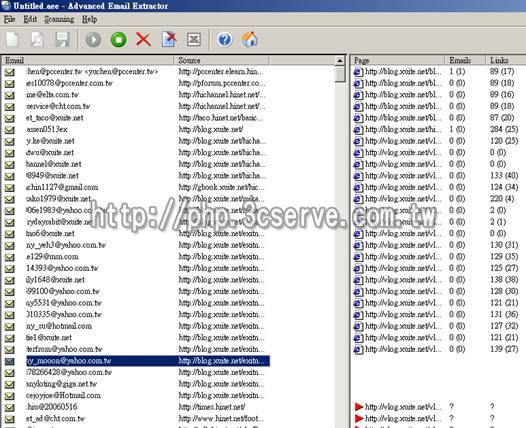Image resolution: width=526 pixels, height=428 pixels.
Task: Open the Scanning menu
Action: [59, 19]
